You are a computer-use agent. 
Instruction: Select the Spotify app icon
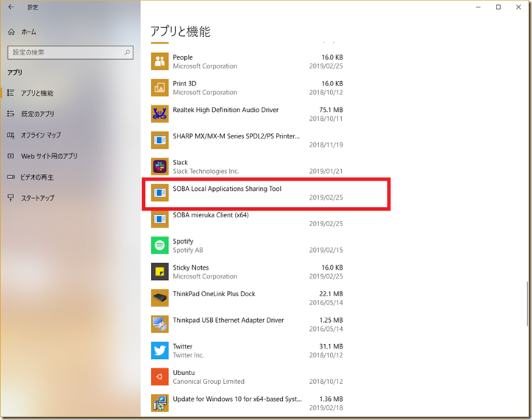(x=159, y=245)
